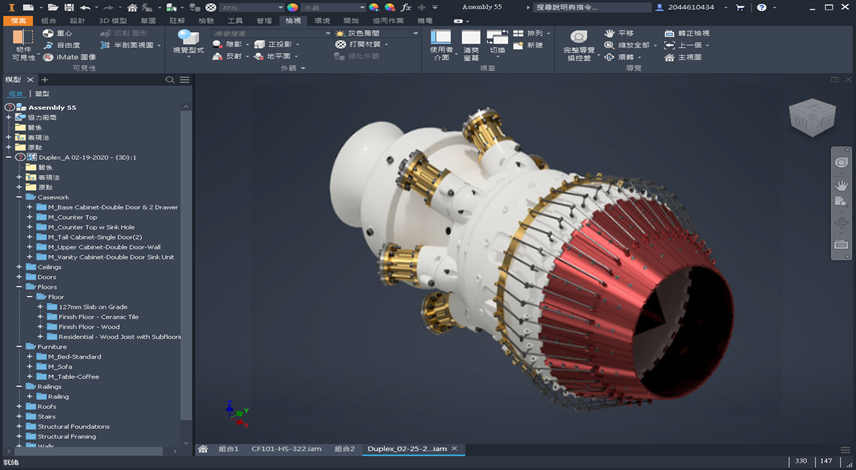Click the shopping cart icon in title bar
This screenshot has height=470, width=856.
tap(740, 7)
